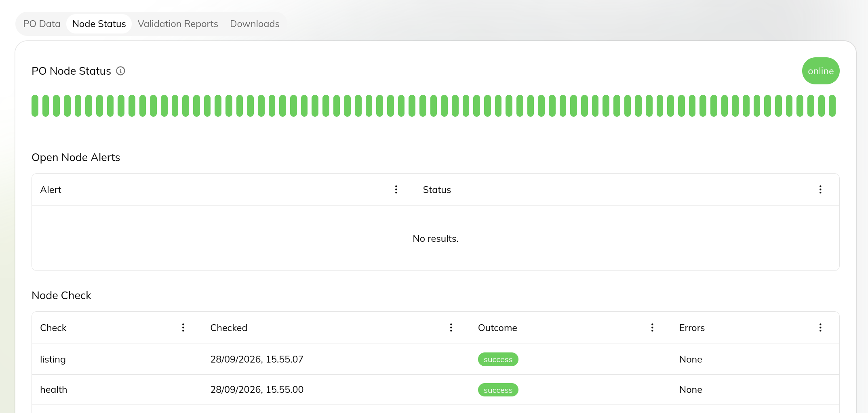The height and width of the screenshot is (413, 868).
Task: Sort by the Check column header
Action: (53, 328)
